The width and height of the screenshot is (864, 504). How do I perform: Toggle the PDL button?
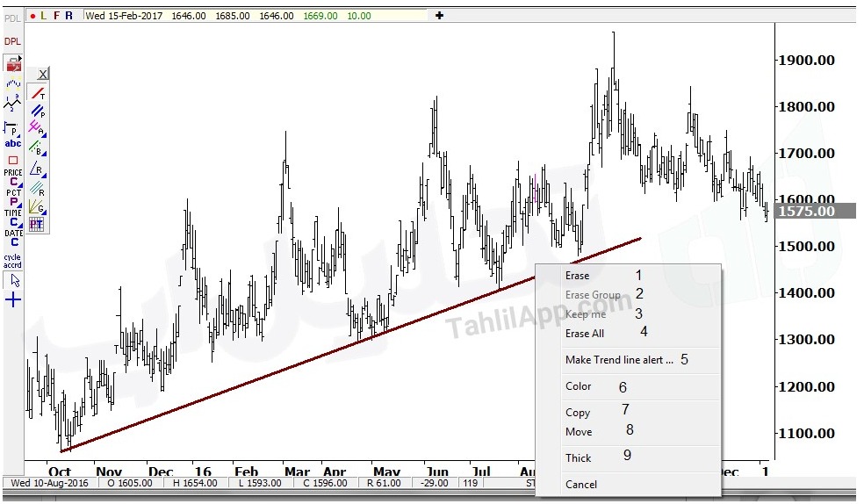pyautogui.click(x=12, y=18)
